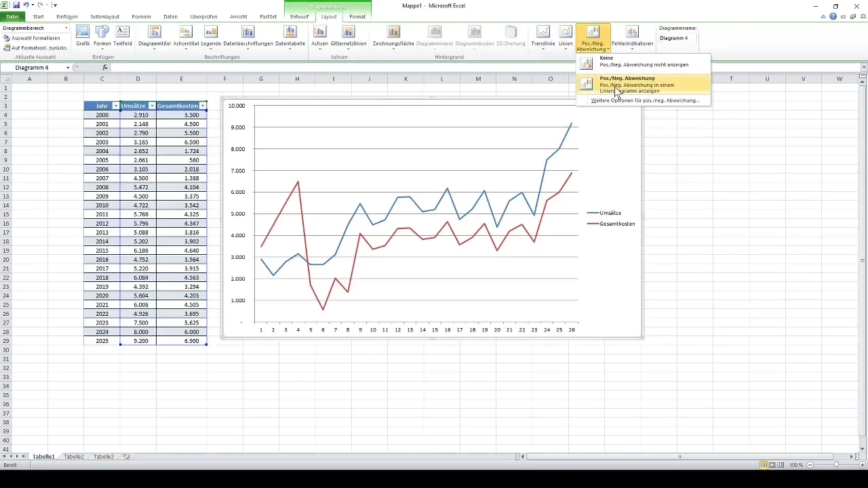Insert a Textfeld text box
This screenshot has width=868, height=488.
[123, 35]
